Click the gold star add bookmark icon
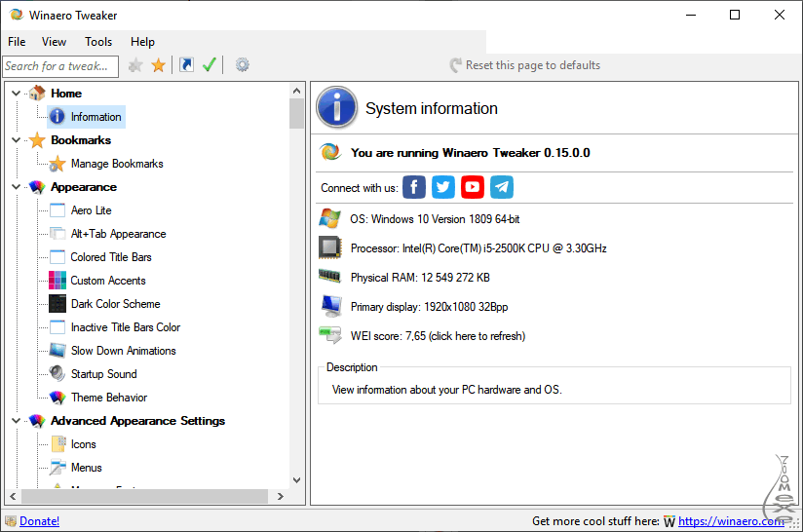 coord(158,65)
